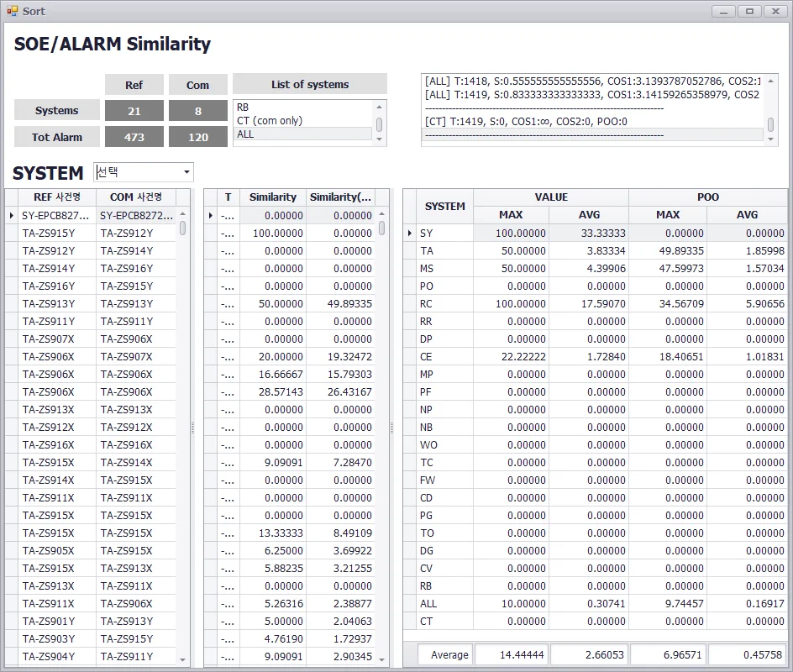Click the Average row value 0.45758
The image size is (793, 672).
pos(747,655)
